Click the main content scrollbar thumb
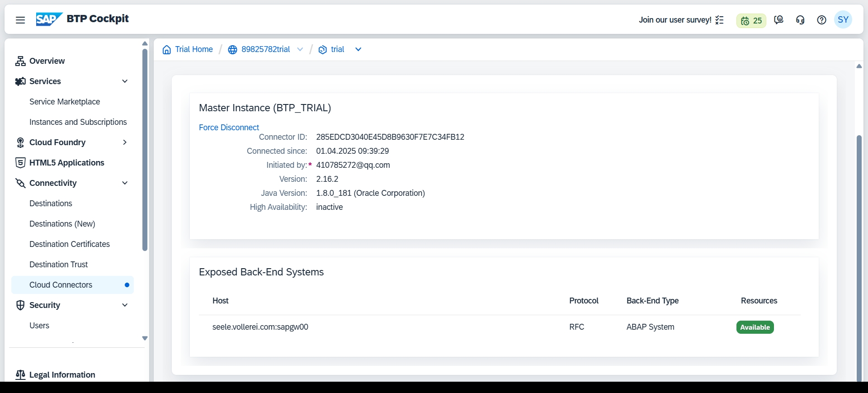 [x=859, y=258]
